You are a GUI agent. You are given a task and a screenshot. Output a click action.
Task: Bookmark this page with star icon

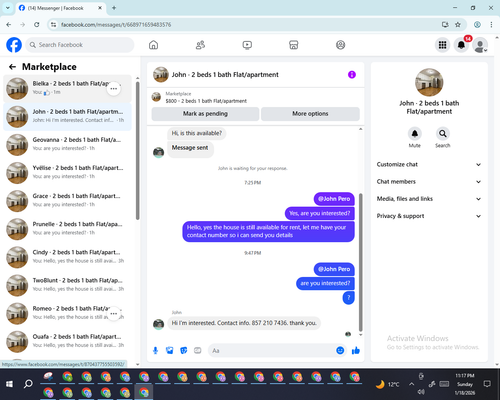458,25
